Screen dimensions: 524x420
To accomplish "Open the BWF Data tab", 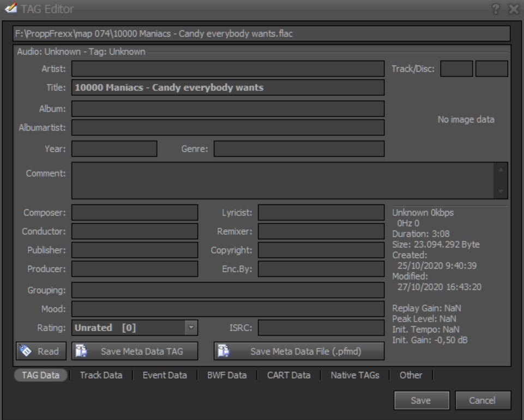I will tap(227, 375).
